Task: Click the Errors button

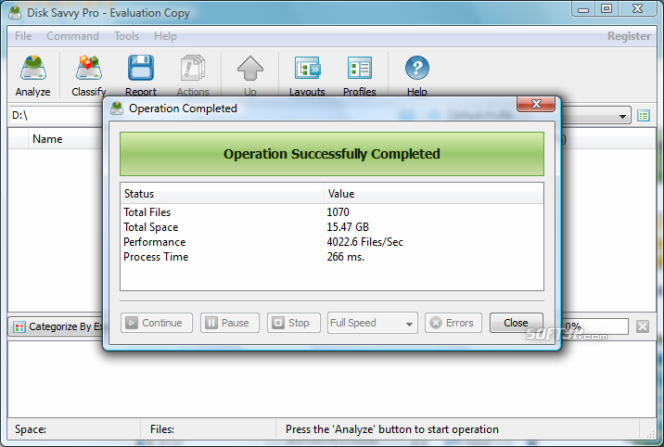Action: pyautogui.click(x=454, y=323)
